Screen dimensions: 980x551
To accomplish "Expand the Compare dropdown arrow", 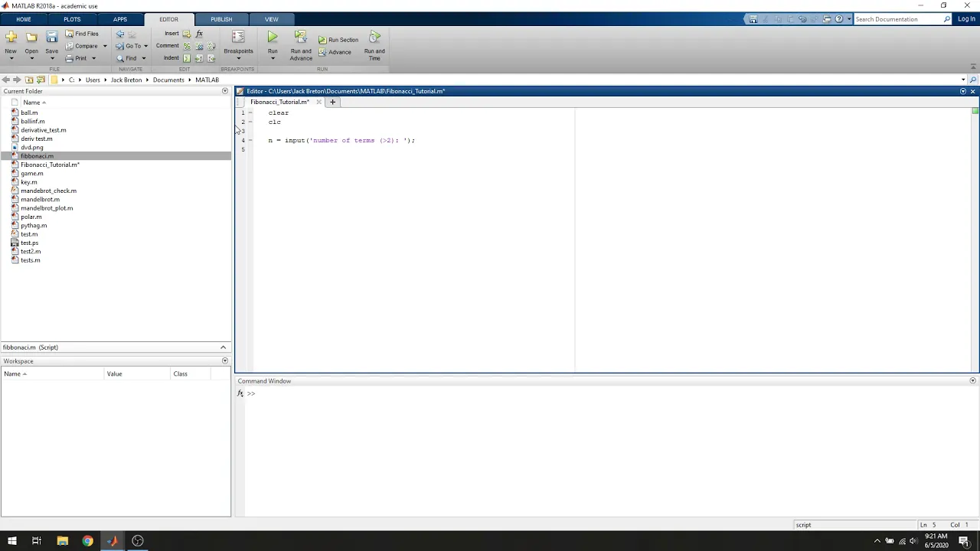I will tap(105, 46).
